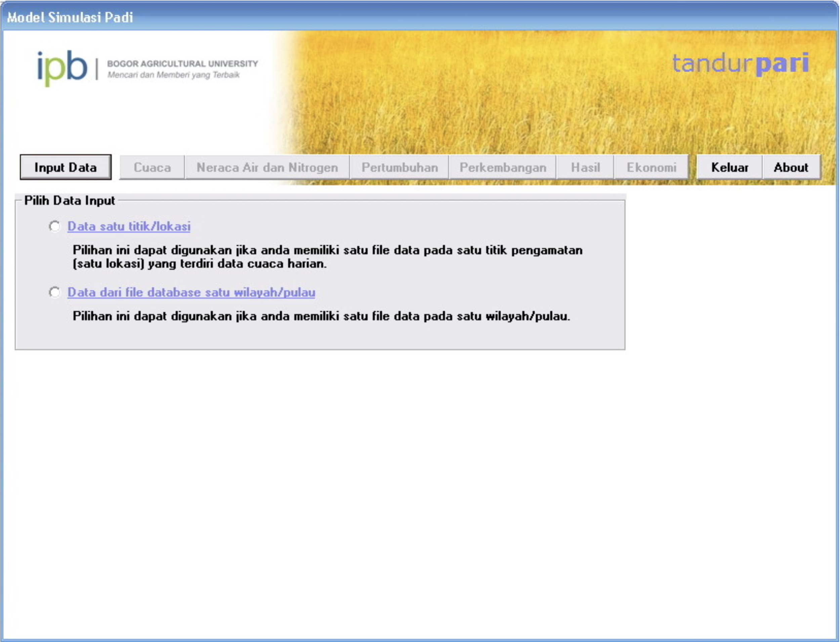The image size is (840, 642).
Task: Click the description mentioning 'data cuaca harian'
Action: 327,257
